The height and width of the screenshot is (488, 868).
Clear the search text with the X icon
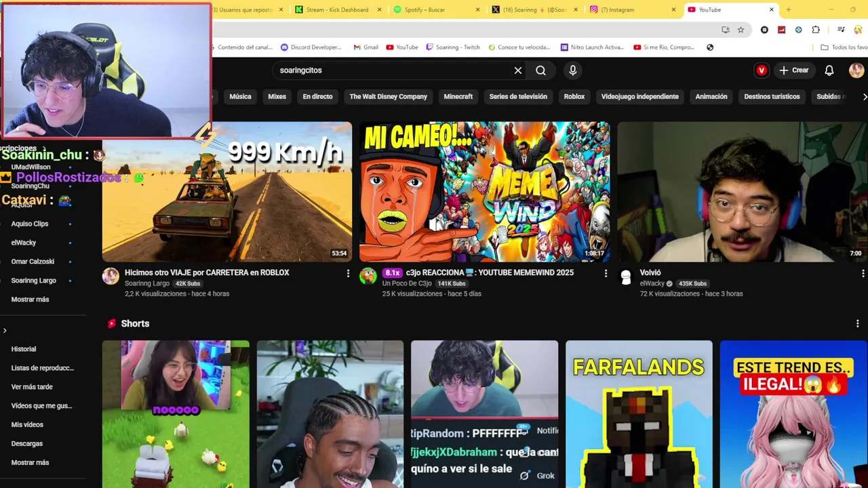[518, 70]
